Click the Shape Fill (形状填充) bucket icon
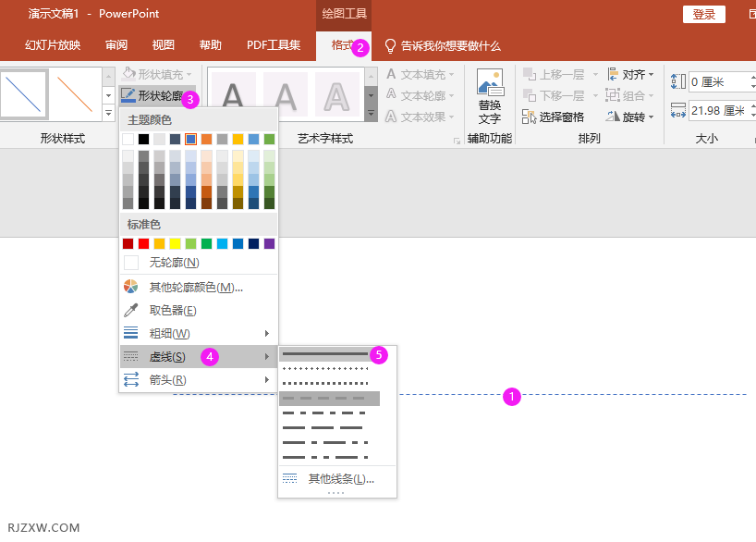The width and height of the screenshot is (756, 542). pos(128,73)
